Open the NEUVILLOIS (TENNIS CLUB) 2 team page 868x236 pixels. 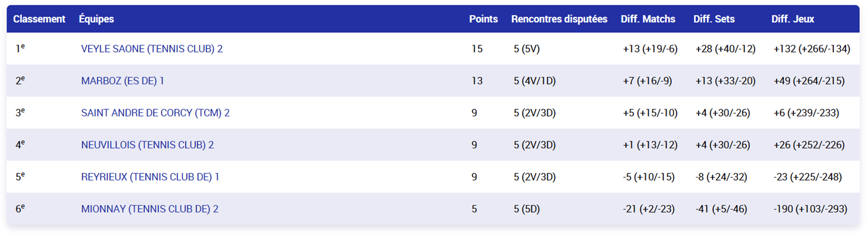pos(148,145)
